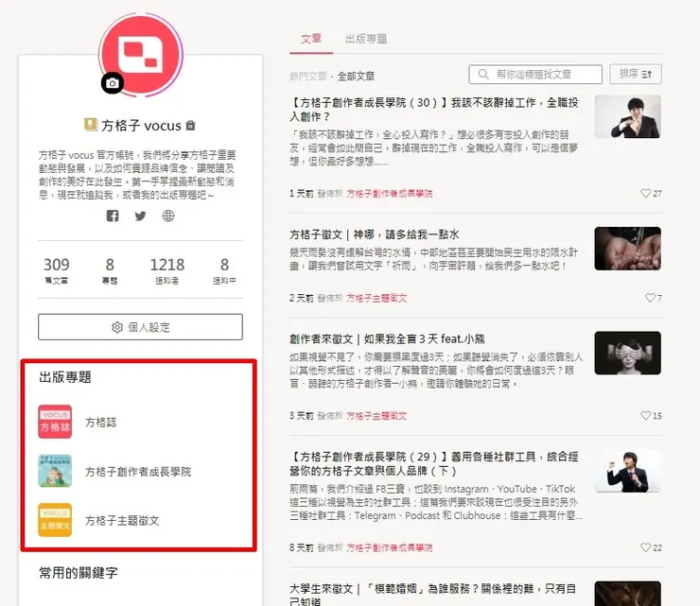Image resolution: width=700 pixels, height=606 pixels.
Task: Open the website globe icon
Action: tap(168, 216)
